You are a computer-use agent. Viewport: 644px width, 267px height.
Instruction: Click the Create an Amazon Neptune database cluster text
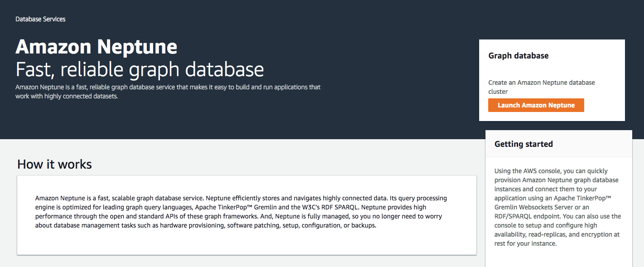(x=541, y=87)
